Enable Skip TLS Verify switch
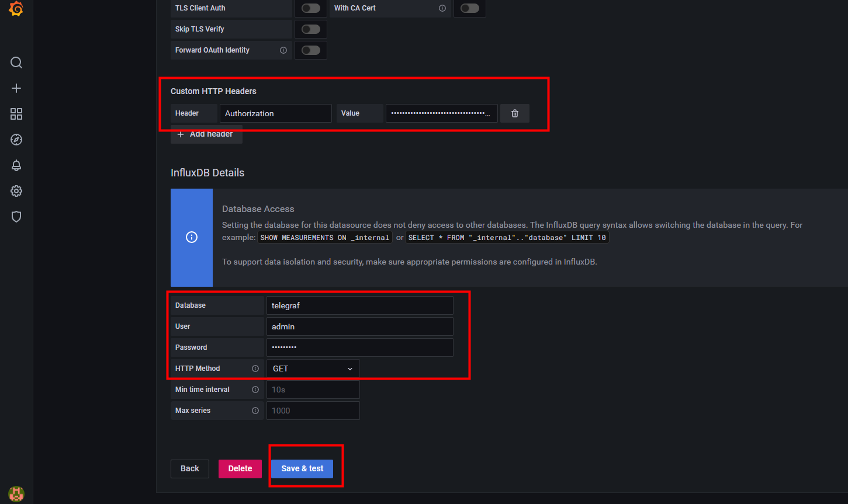This screenshot has width=848, height=504. click(x=311, y=29)
